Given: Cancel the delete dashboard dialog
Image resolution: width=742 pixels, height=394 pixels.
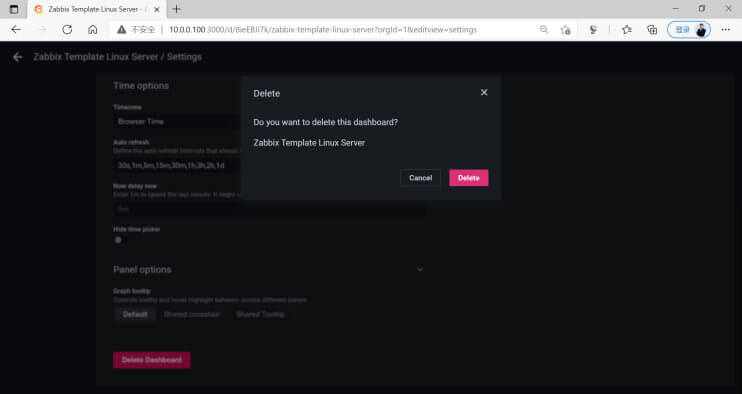Looking at the screenshot, I should tap(420, 178).
